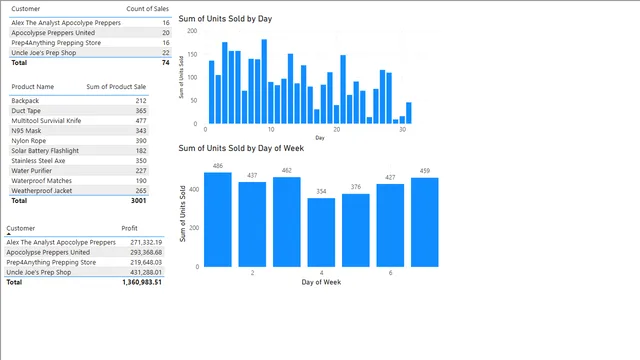Screen dimensions: 640x360
Task: Select the Uncle Joe's Prep Shop row showing 22
Action: (x=90, y=53)
